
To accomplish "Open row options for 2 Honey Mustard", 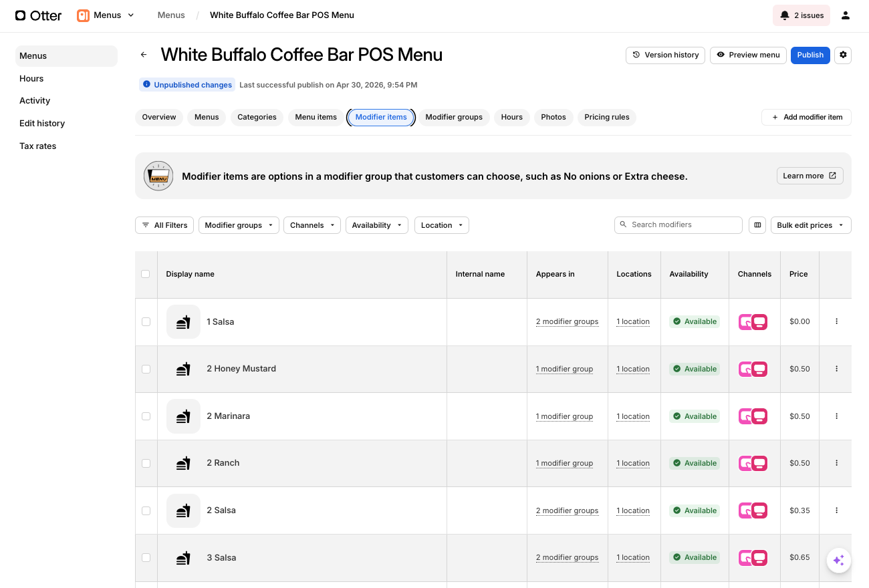I will click(836, 369).
